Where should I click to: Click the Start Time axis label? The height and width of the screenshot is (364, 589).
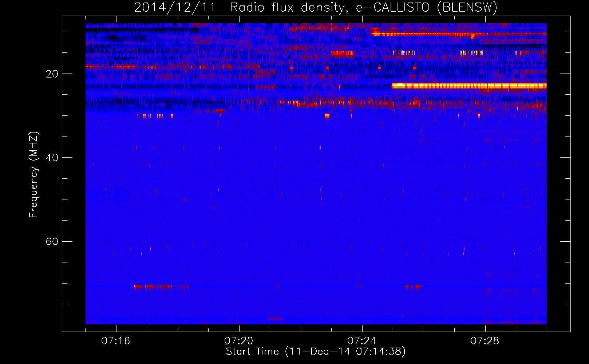pyautogui.click(x=316, y=352)
